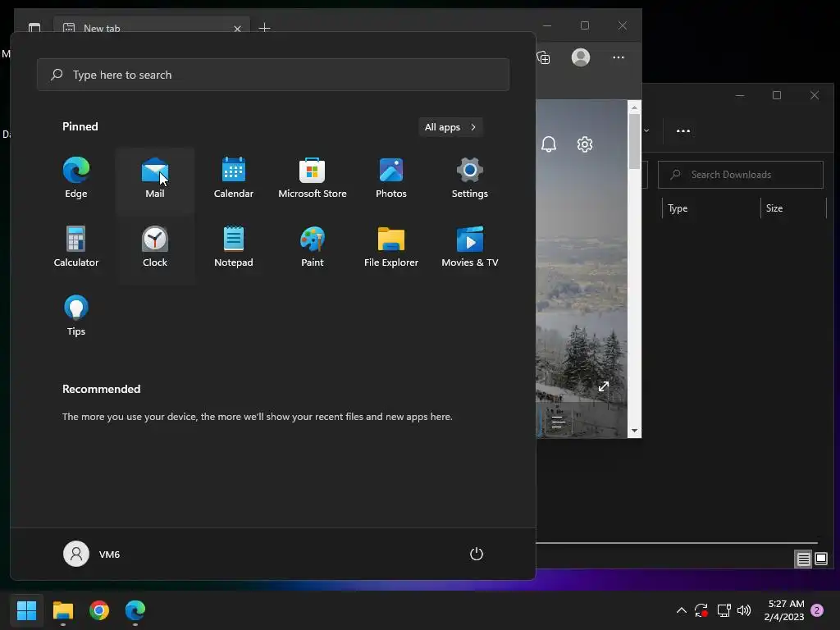Open Google Chrome from the taskbar
Screen dimensions: 840x630
coord(99,610)
